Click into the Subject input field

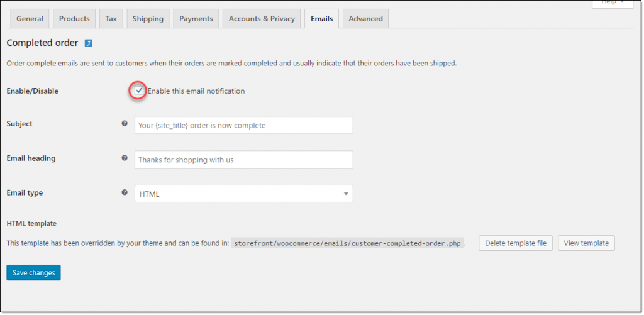pos(243,125)
